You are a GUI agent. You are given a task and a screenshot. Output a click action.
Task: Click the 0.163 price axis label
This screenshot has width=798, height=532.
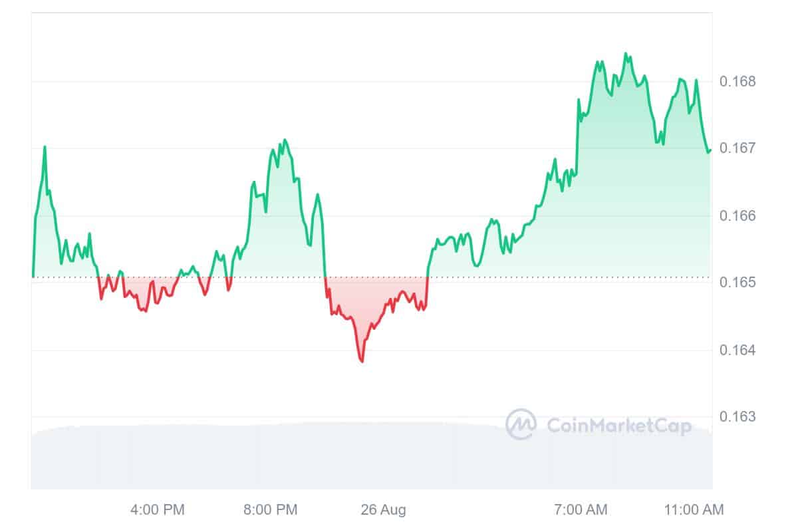tap(737, 417)
